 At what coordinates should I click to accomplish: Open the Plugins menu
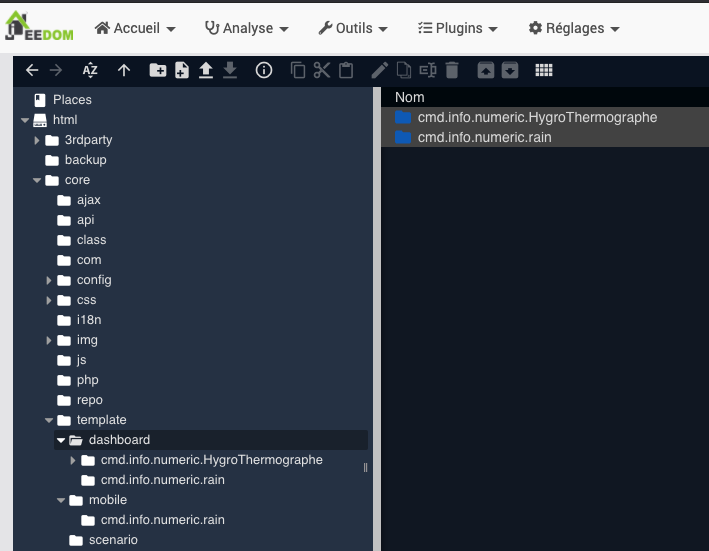[457, 29]
